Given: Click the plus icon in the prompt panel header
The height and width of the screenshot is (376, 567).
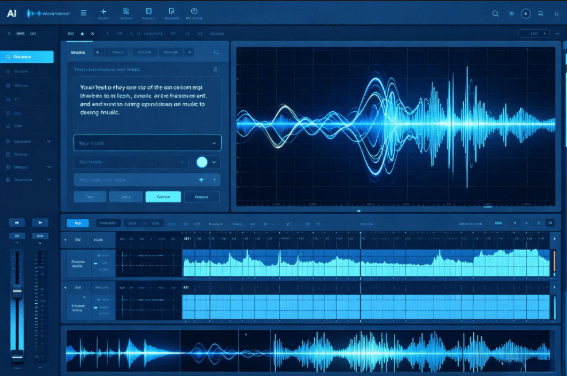Looking at the screenshot, I should [x=97, y=52].
